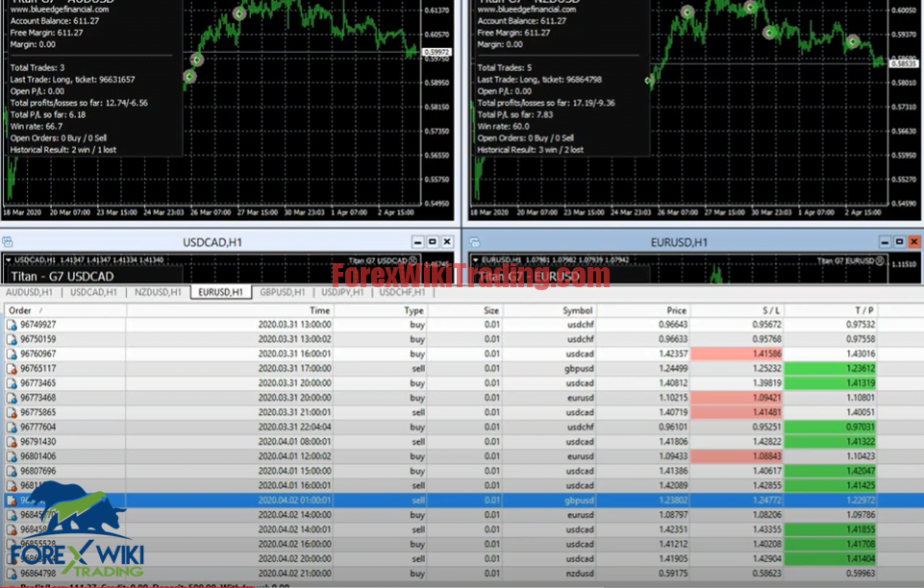Viewport: 924px width, 588px height.
Task: Sort orders by the S / L column header
Action: point(737,310)
